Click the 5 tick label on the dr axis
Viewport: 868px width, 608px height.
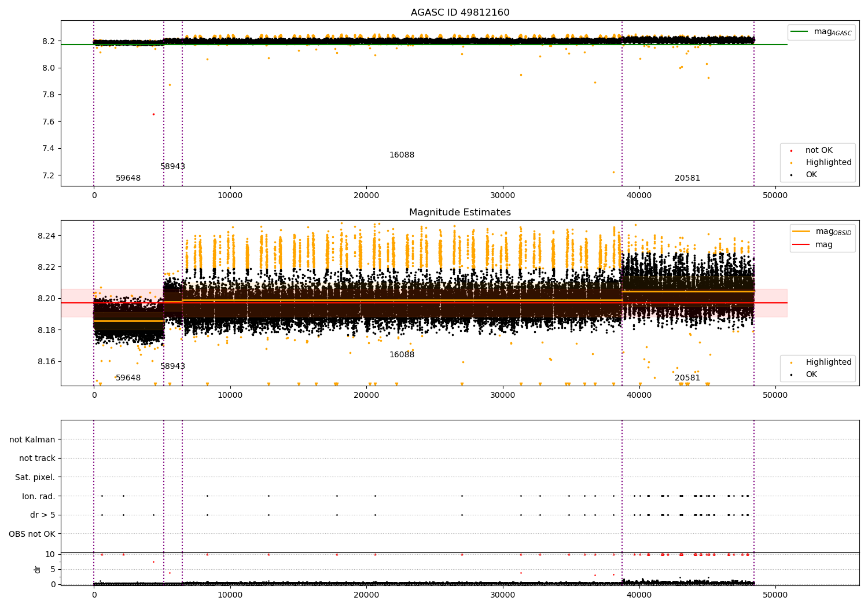tap(53, 569)
